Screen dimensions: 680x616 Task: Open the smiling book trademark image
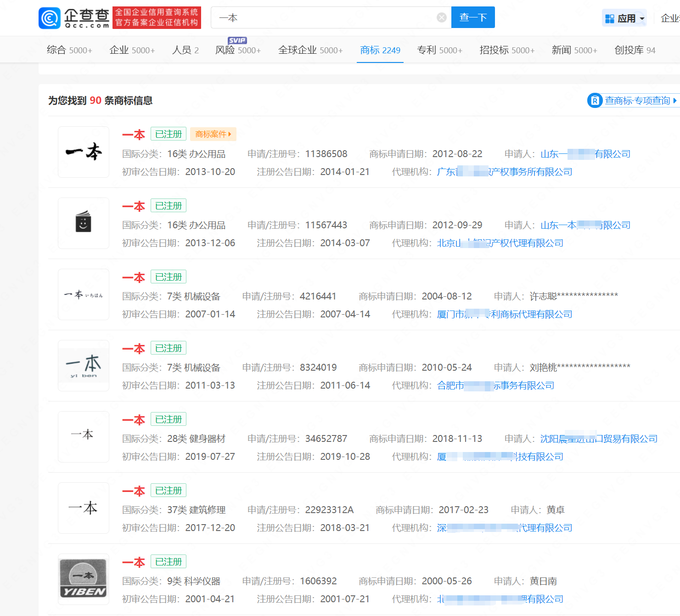(84, 223)
